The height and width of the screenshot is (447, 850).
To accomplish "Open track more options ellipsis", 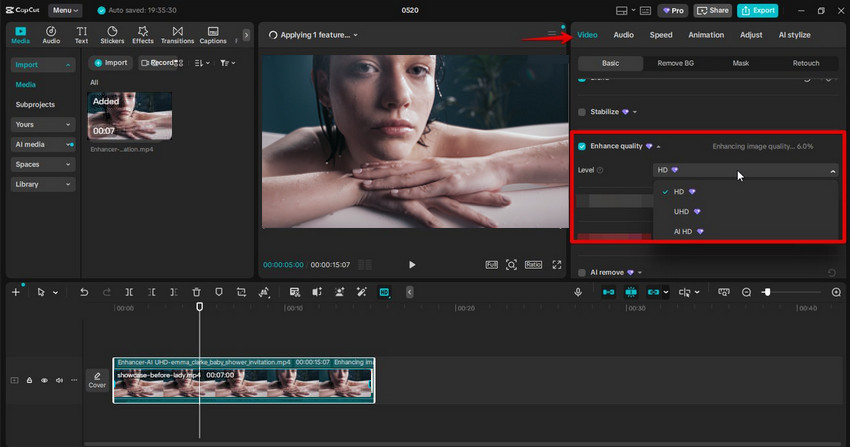I will click(x=74, y=380).
